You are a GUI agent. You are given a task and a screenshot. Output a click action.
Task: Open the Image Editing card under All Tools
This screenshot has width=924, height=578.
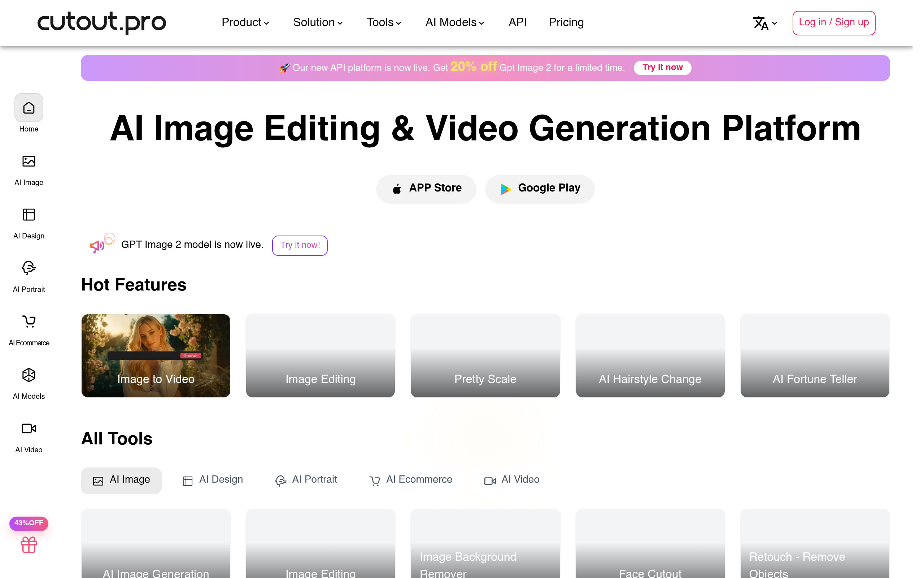coord(321,543)
